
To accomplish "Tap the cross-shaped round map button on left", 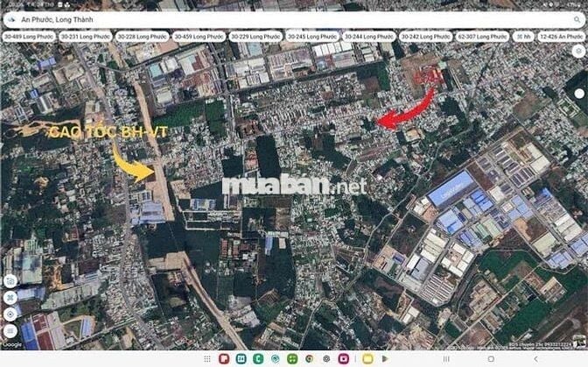I will [x=10, y=298].
